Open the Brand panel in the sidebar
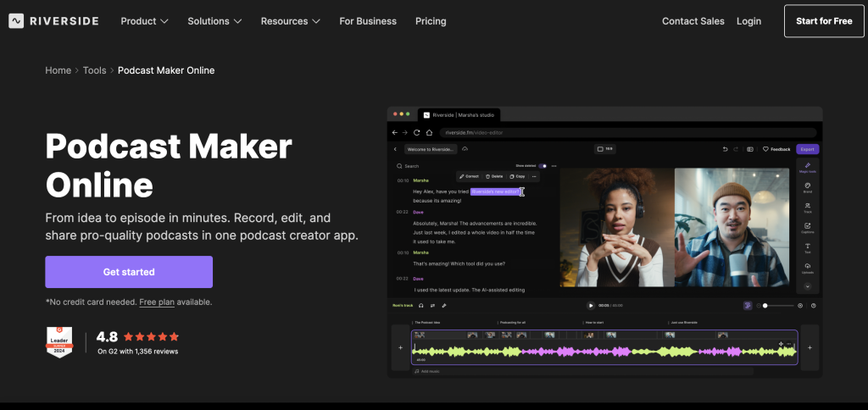This screenshot has height=410, width=868. [808, 187]
